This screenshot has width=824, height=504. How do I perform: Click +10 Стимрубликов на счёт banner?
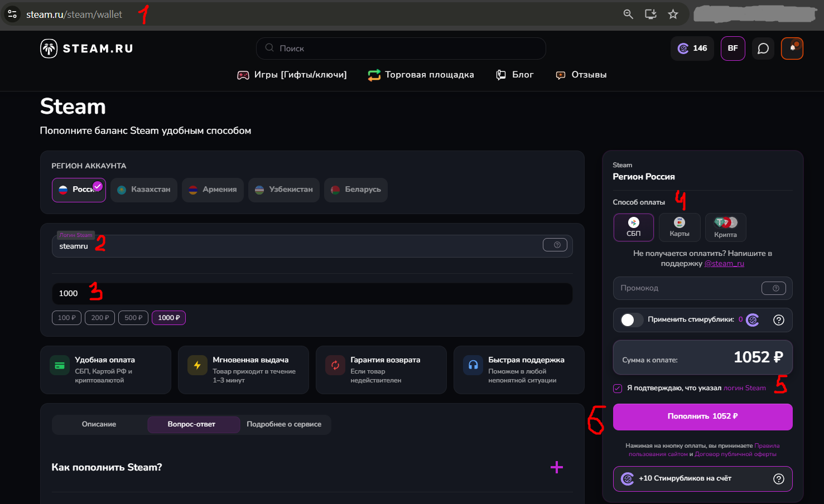(702, 479)
